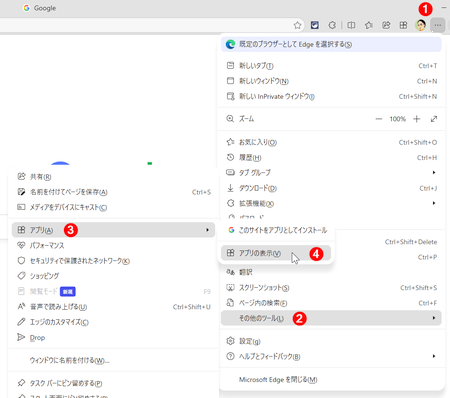Open セキュリティで保護されたネットワーク

pyautogui.click(x=113, y=261)
